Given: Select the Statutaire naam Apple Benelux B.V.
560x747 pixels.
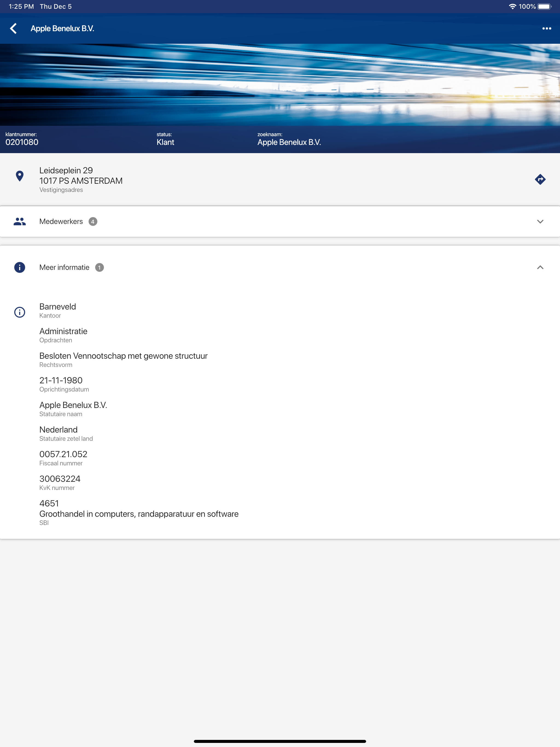Looking at the screenshot, I should point(73,405).
